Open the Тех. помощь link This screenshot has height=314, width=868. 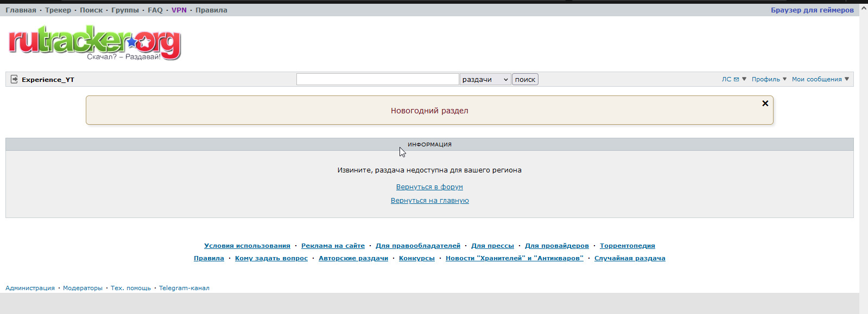click(x=131, y=288)
